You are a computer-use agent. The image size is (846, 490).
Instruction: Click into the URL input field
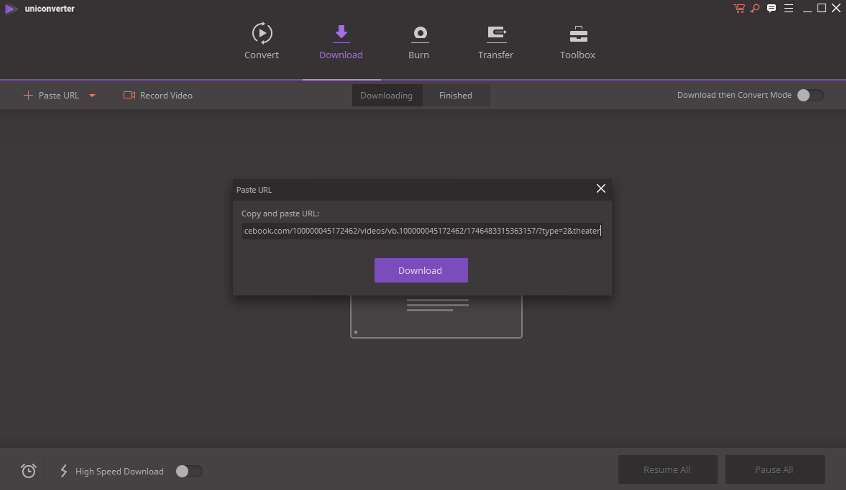[422, 231]
